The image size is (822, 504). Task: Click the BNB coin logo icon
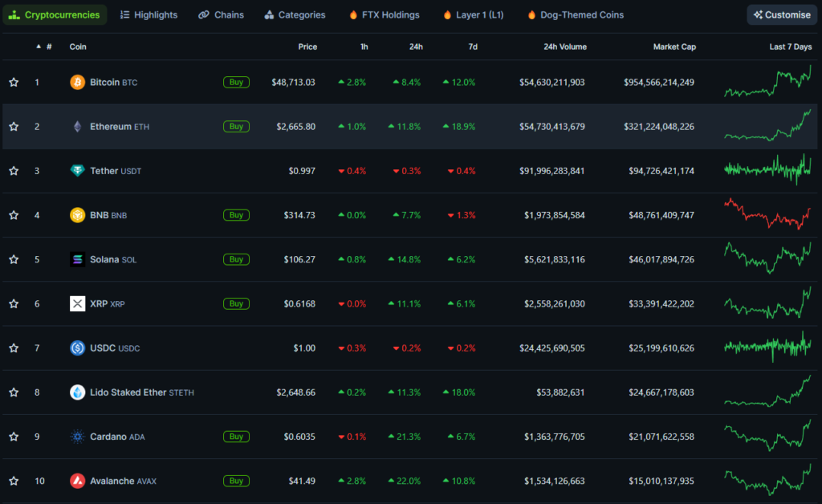tap(77, 215)
